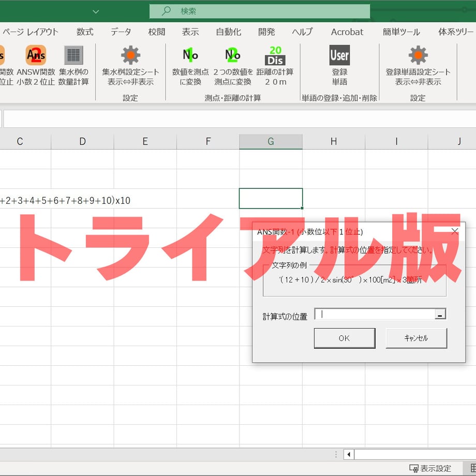Open the 体系ツリー tab
476x476 pixels.
[456, 32]
